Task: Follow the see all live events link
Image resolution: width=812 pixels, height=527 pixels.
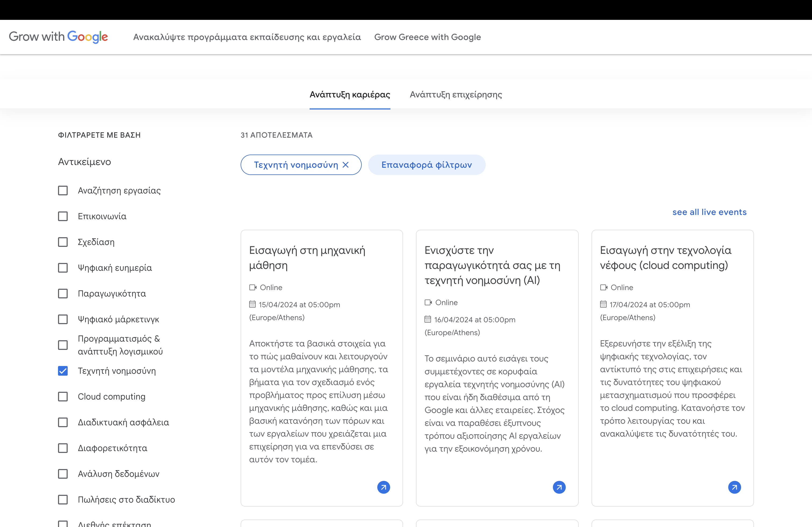Action: coord(709,212)
